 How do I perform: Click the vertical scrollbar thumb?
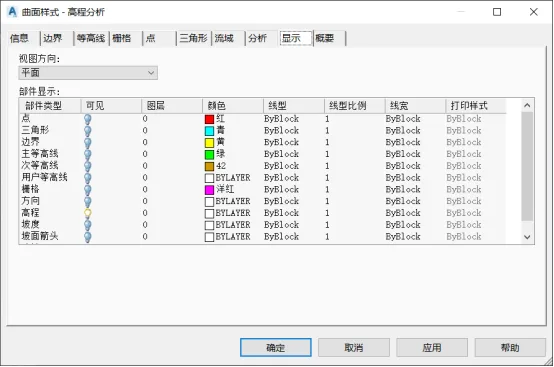(x=527, y=166)
